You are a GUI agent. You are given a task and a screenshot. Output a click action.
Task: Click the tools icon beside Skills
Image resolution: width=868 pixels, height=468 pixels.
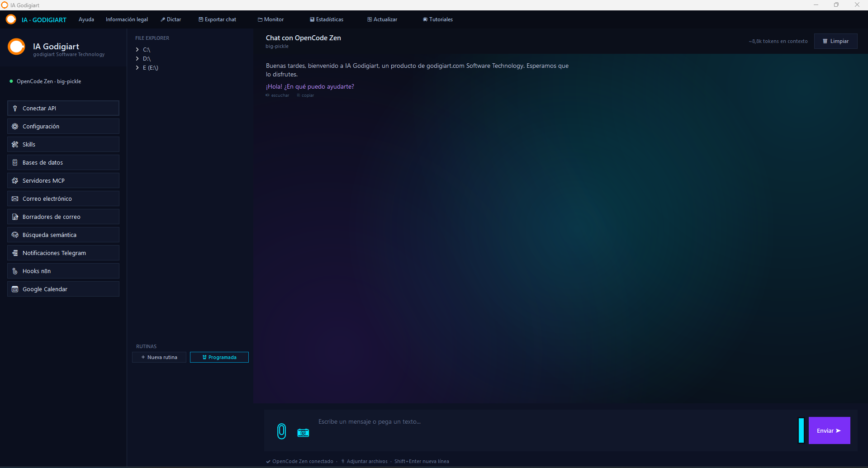pyautogui.click(x=15, y=145)
